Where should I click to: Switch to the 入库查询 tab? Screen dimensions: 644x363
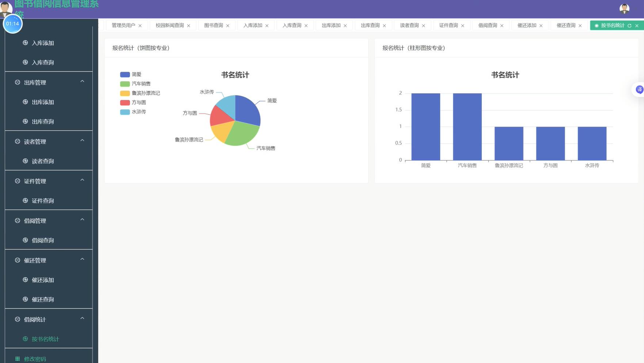pos(292,25)
